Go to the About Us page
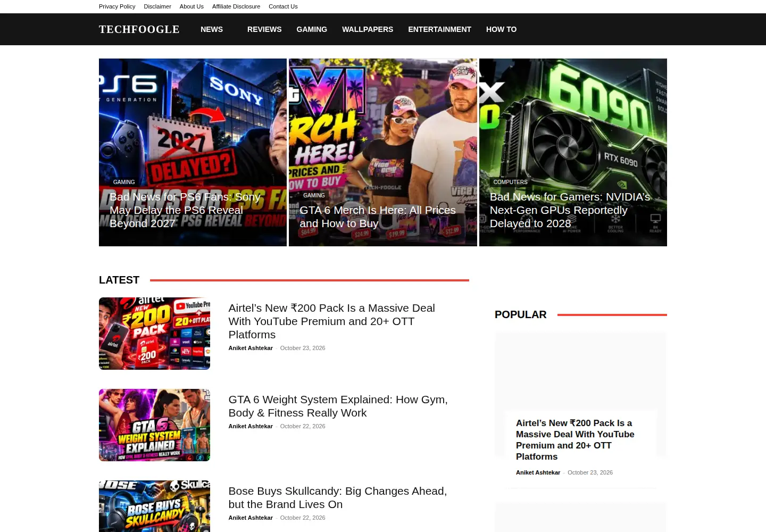The image size is (766, 532). pyautogui.click(x=191, y=6)
